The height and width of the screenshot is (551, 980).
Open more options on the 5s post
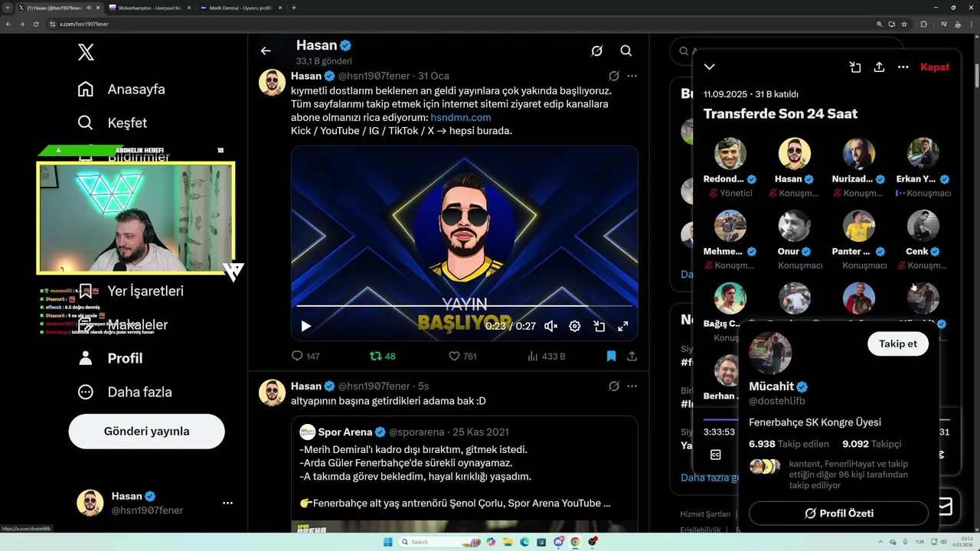[x=632, y=386]
